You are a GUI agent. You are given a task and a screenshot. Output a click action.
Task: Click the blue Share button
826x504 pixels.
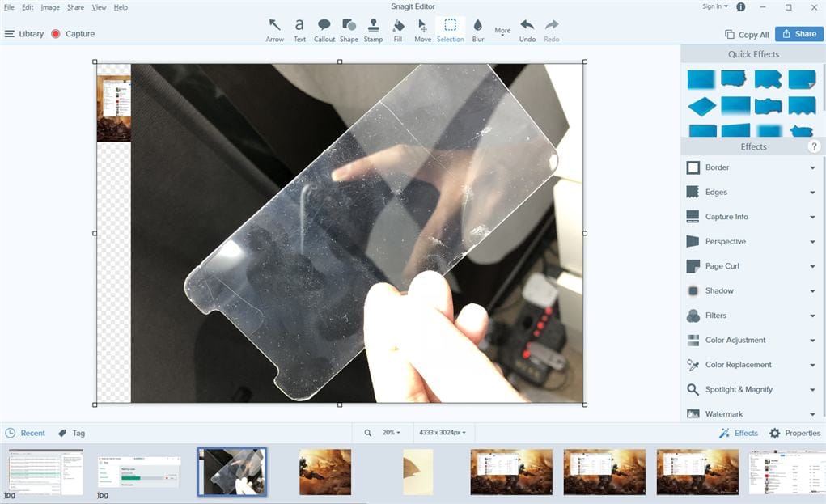[x=798, y=34]
